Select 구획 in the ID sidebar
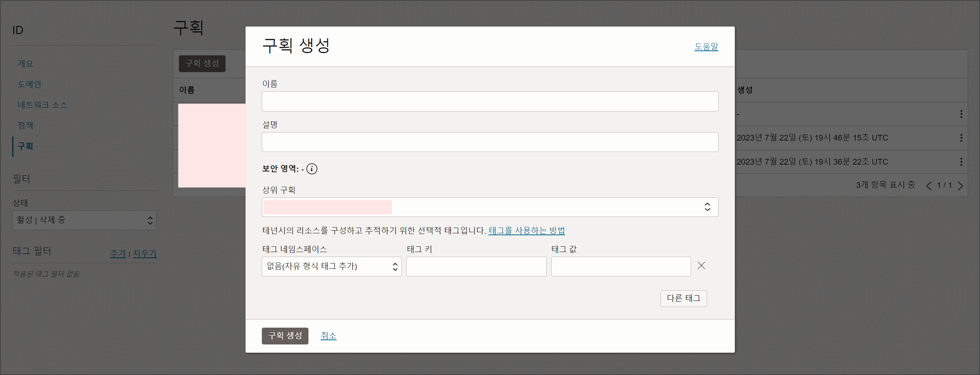Screen dimensions: 980x375 point(25,146)
